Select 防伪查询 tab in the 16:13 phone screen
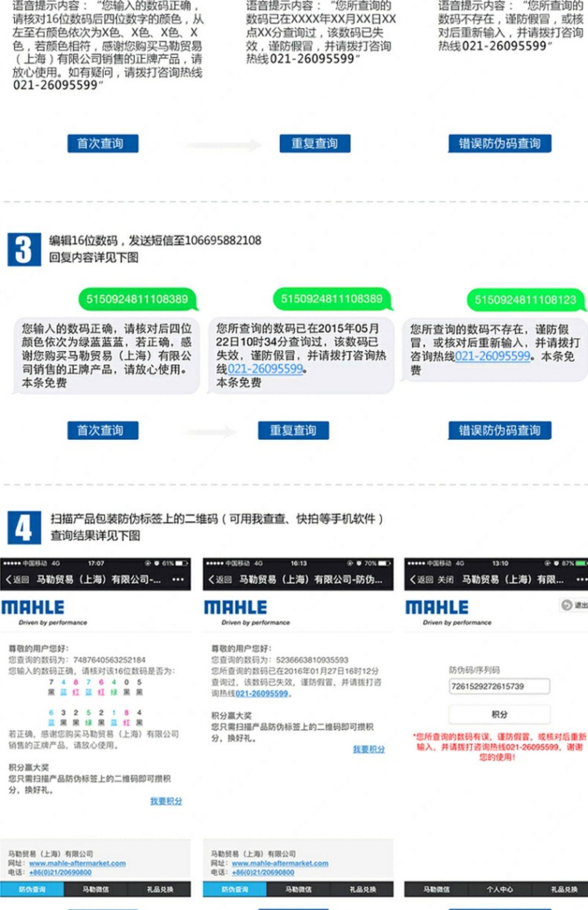 pyautogui.click(x=235, y=889)
